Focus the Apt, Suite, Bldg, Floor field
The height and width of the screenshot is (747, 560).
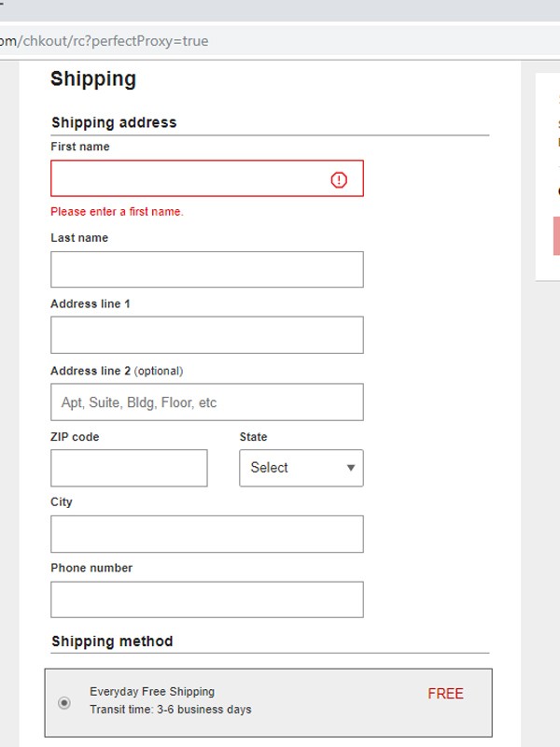(x=206, y=402)
